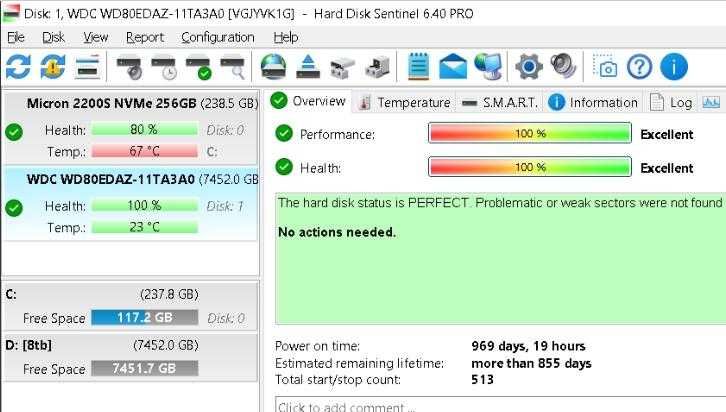Click the disk clone toolbar icon
The width and height of the screenshot is (726, 412).
tap(342, 68)
